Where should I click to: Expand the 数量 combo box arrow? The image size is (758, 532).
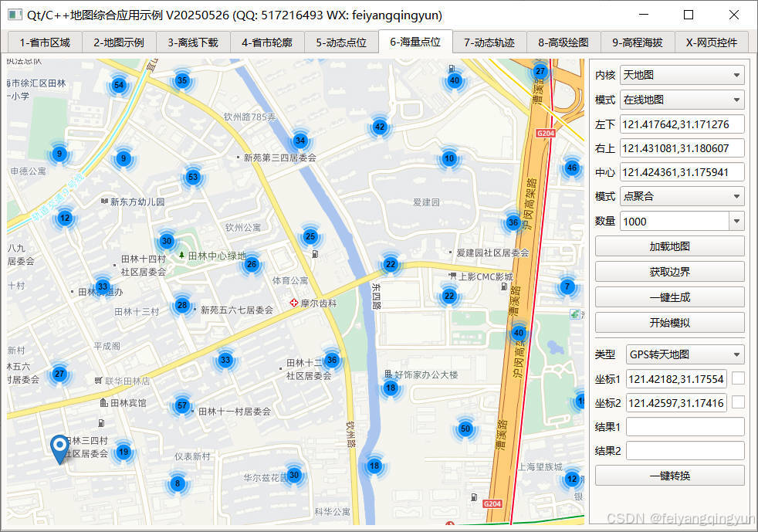click(x=736, y=222)
